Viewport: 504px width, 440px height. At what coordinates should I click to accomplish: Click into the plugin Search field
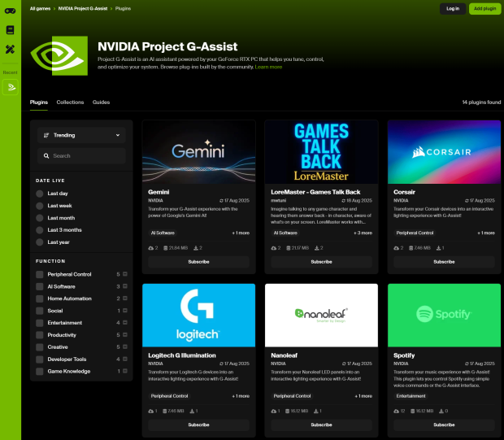pyautogui.click(x=81, y=156)
